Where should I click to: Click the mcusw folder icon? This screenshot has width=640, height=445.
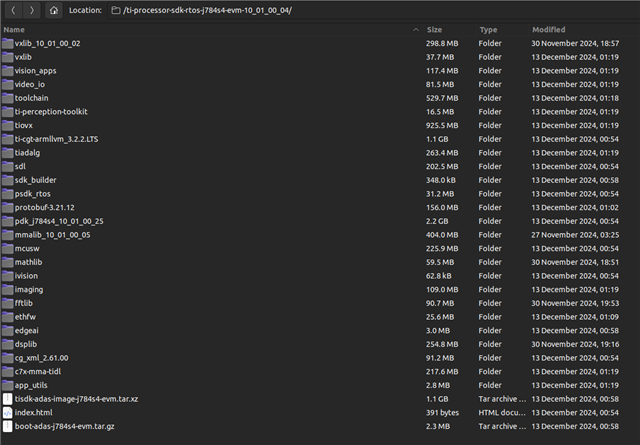coord(8,248)
